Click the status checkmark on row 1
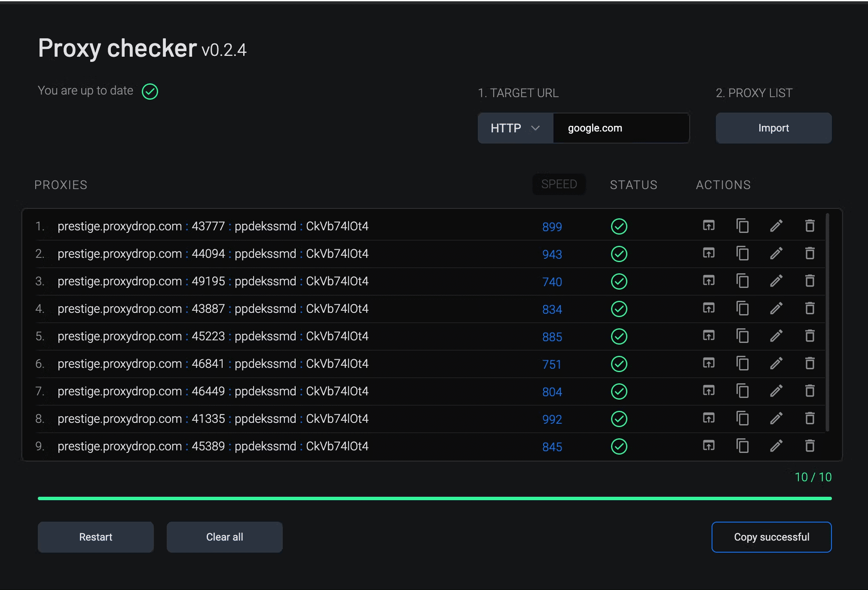 619,226
